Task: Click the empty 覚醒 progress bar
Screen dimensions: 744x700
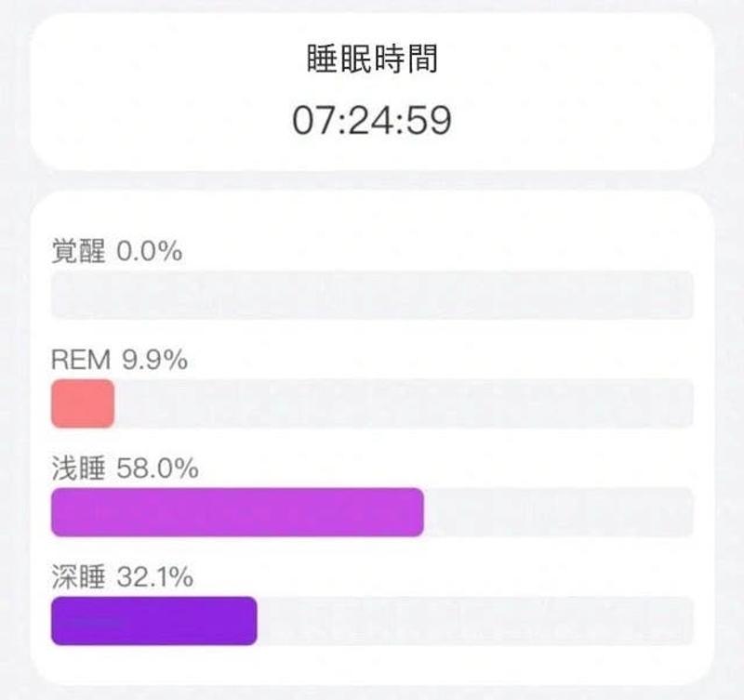Action: click(x=372, y=296)
